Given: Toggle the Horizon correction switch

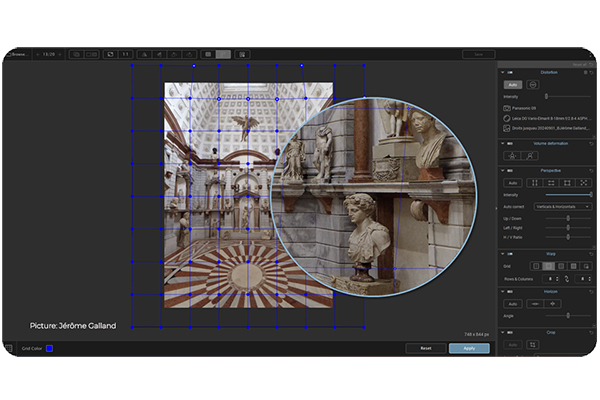Looking at the screenshot, I should (510, 292).
